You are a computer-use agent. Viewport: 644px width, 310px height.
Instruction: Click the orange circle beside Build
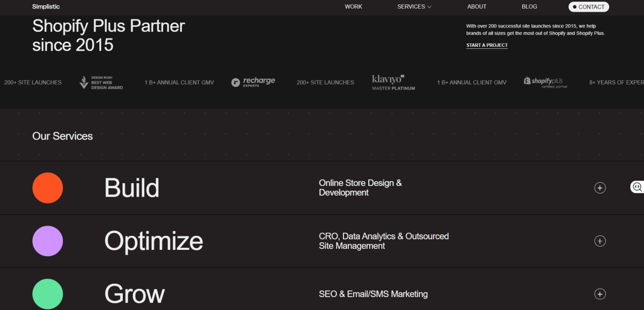[x=48, y=188]
